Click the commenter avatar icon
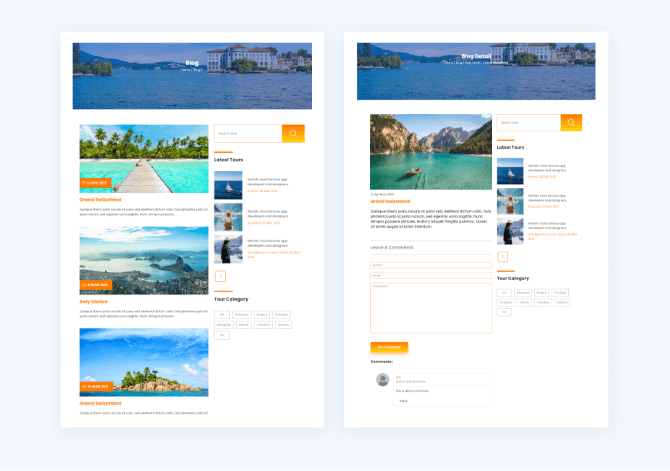Image resolution: width=670 pixels, height=471 pixels. click(x=382, y=380)
